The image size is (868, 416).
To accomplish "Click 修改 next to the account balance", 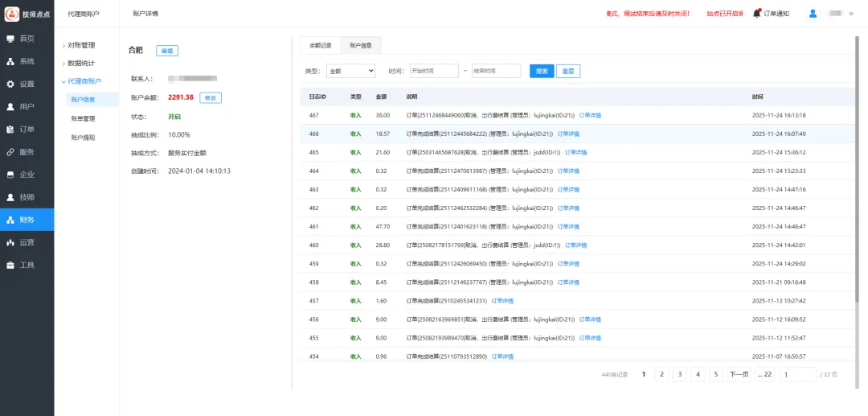I will click(210, 97).
